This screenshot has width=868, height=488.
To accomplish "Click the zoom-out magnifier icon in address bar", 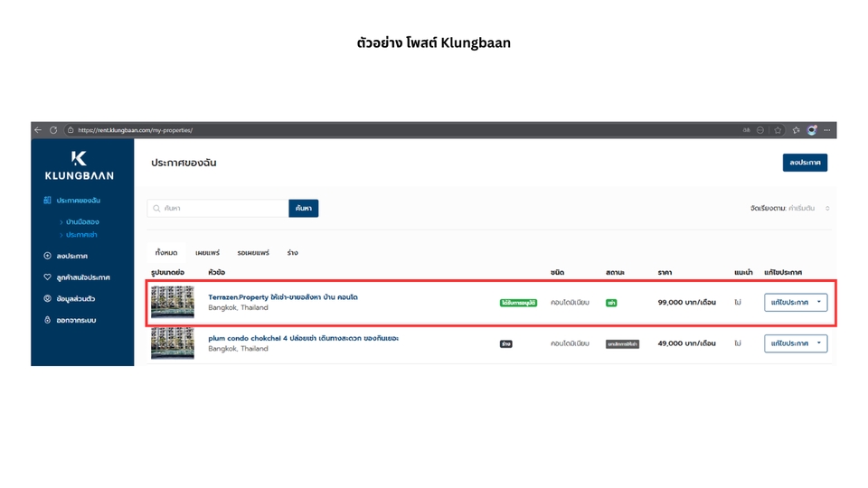I will [760, 130].
